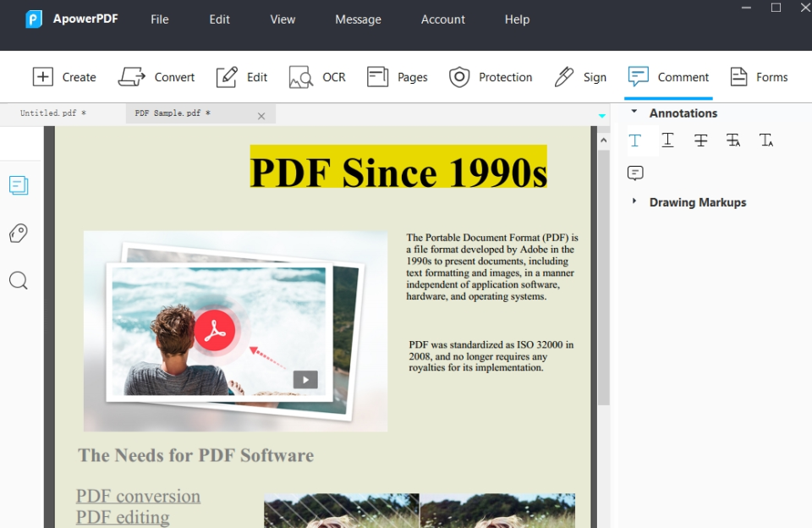812x528 pixels.
Task: Click the Sign button
Action: [581, 76]
